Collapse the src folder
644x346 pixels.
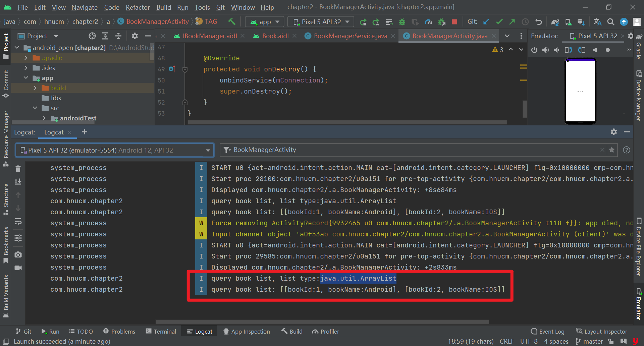35,108
